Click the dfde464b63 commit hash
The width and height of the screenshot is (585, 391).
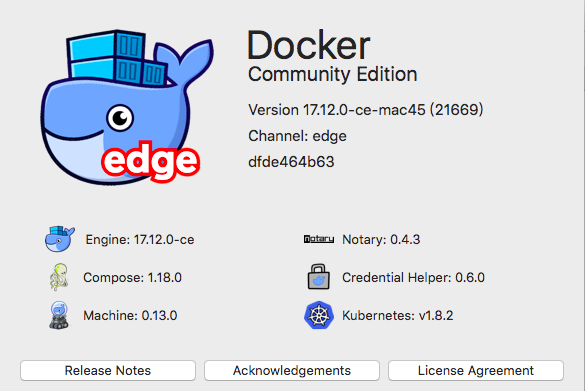(291, 162)
